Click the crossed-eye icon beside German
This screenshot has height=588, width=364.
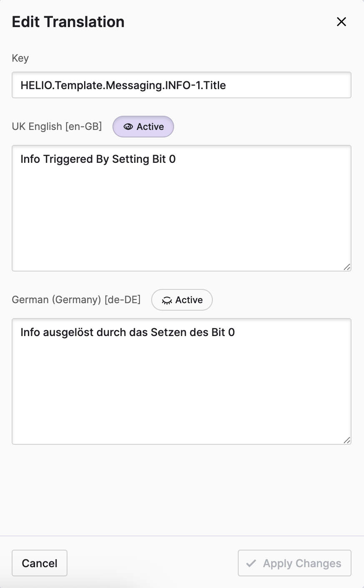pyautogui.click(x=167, y=300)
